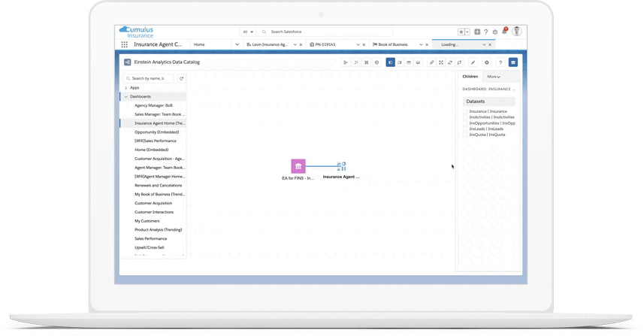
Task: Click the Cumulus Insurance logo
Action: click(136, 32)
